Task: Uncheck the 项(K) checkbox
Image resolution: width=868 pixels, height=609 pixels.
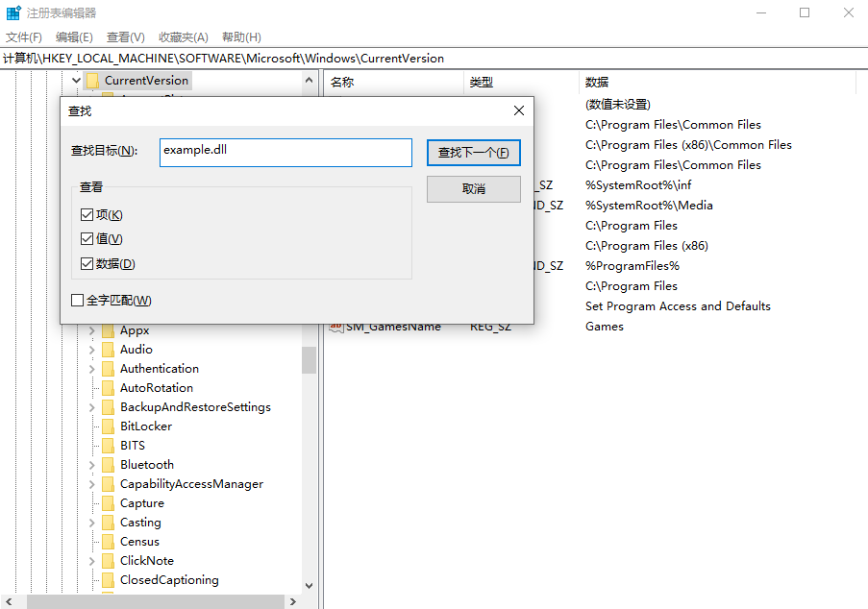Action: pyautogui.click(x=87, y=215)
